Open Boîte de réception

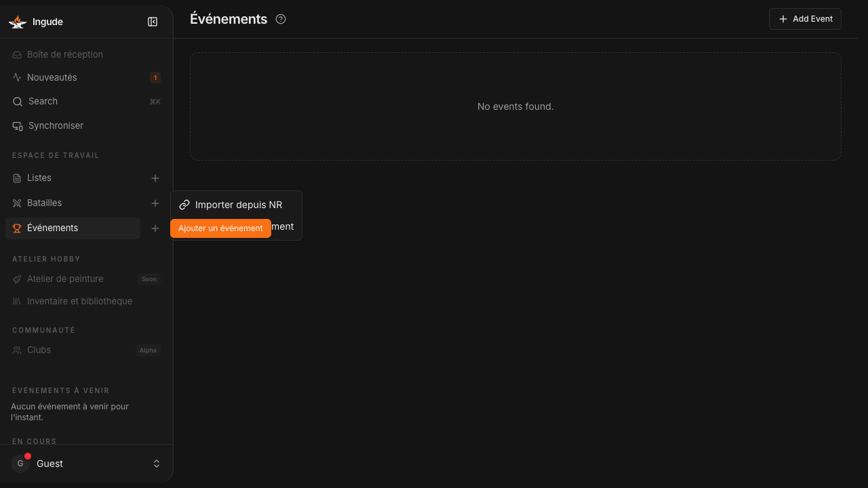coord(86,54)
